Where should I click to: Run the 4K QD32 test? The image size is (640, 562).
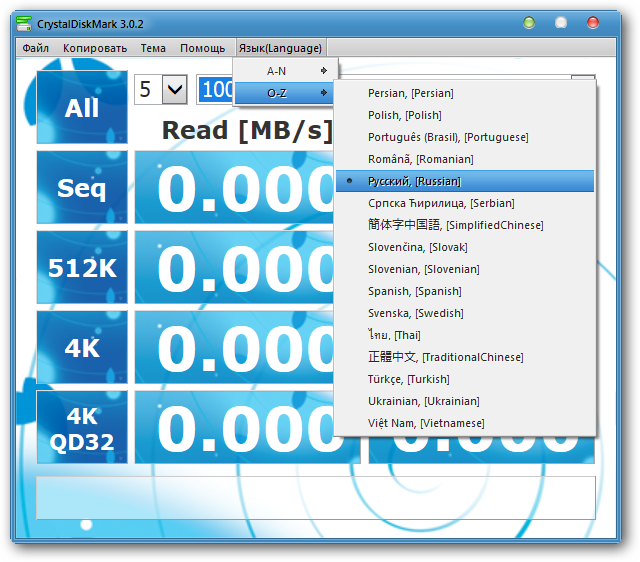click(x=82, y=427)
